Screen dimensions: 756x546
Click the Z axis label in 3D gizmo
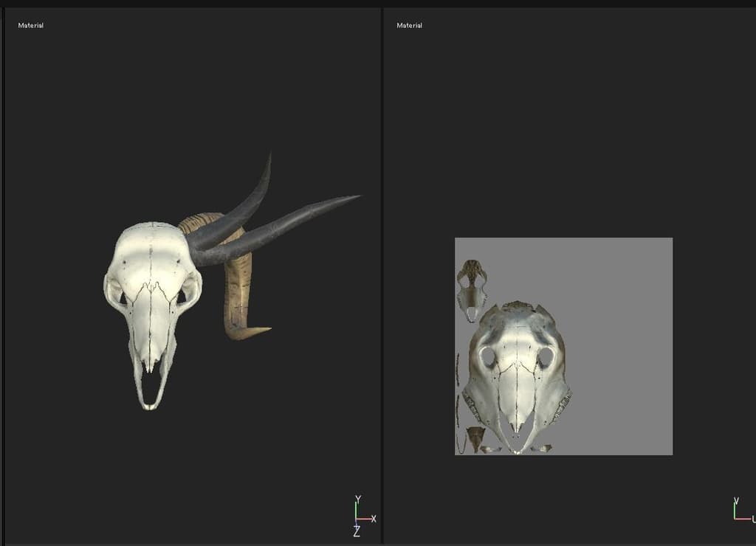coord(357,532)
